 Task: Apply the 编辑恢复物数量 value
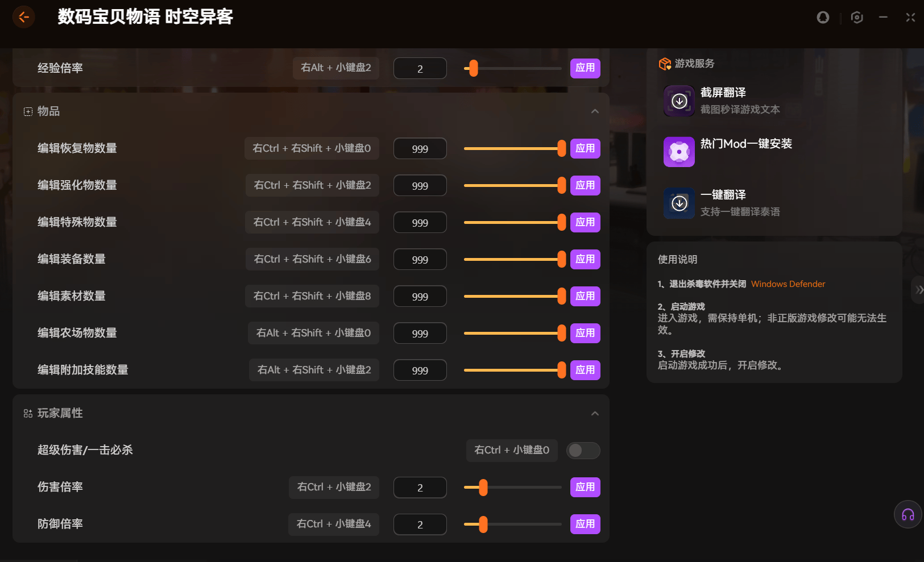[585, 148]
